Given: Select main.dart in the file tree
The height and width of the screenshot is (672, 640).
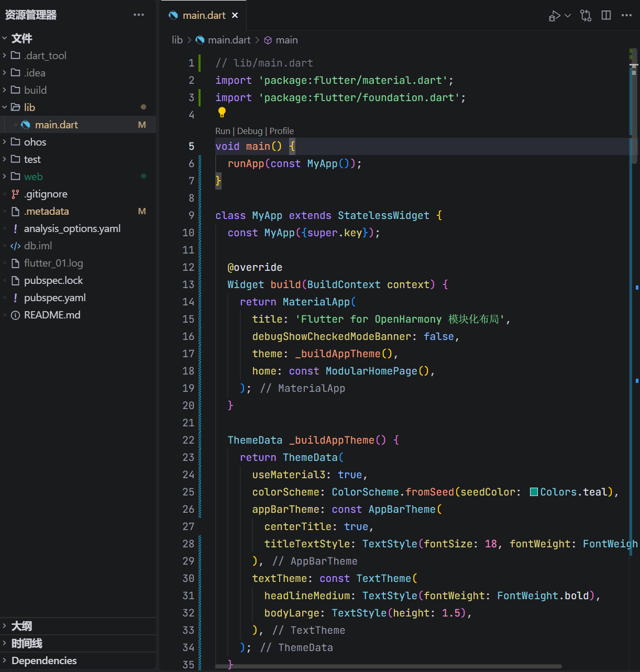Looking at the screenshot, I should click(x=78, y=125).
